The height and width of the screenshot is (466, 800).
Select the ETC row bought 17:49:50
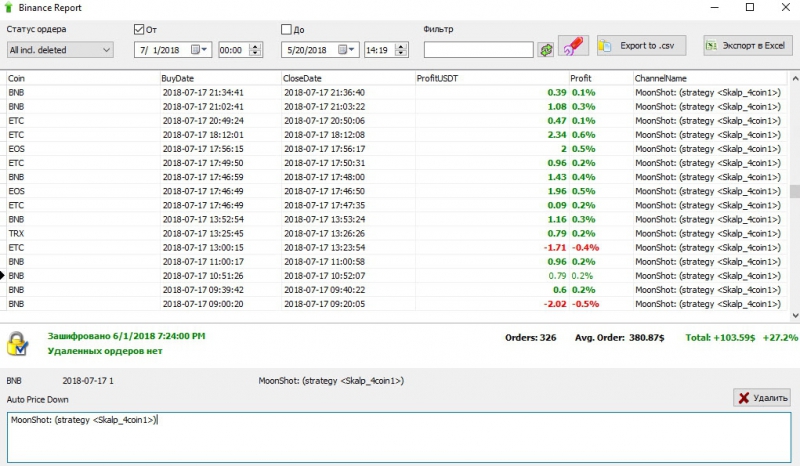(396, 163)
